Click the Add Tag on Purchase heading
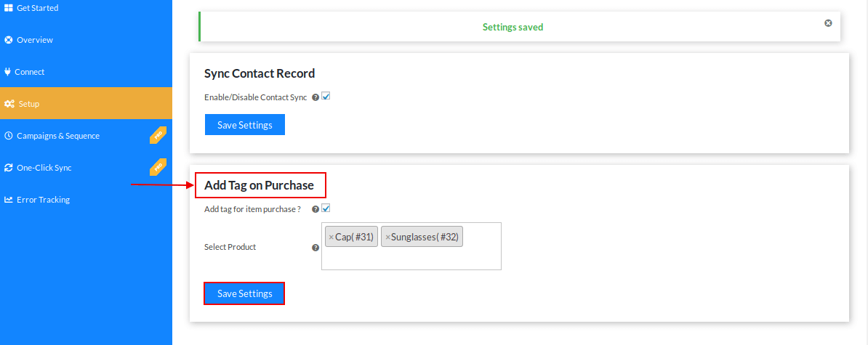The height and width of the screenshot is (345, 868). tap(259, 186)
